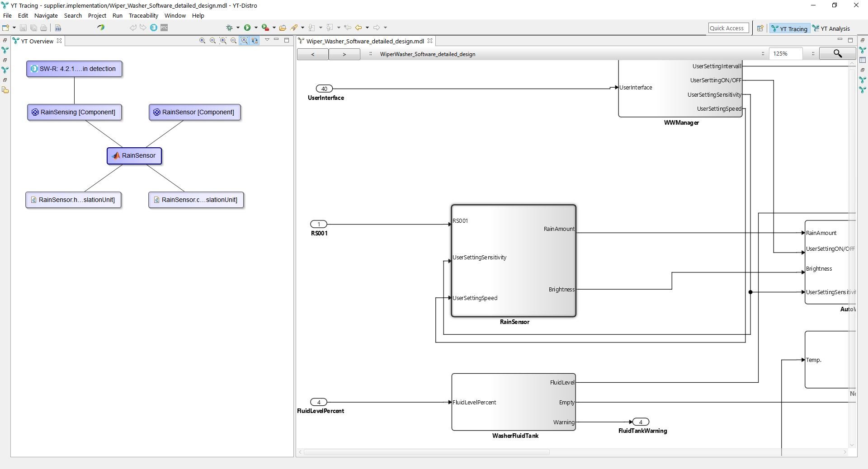868x469 pixels.
Task: Select the RainSensor.h translation unit node
Action: [73, 200]
